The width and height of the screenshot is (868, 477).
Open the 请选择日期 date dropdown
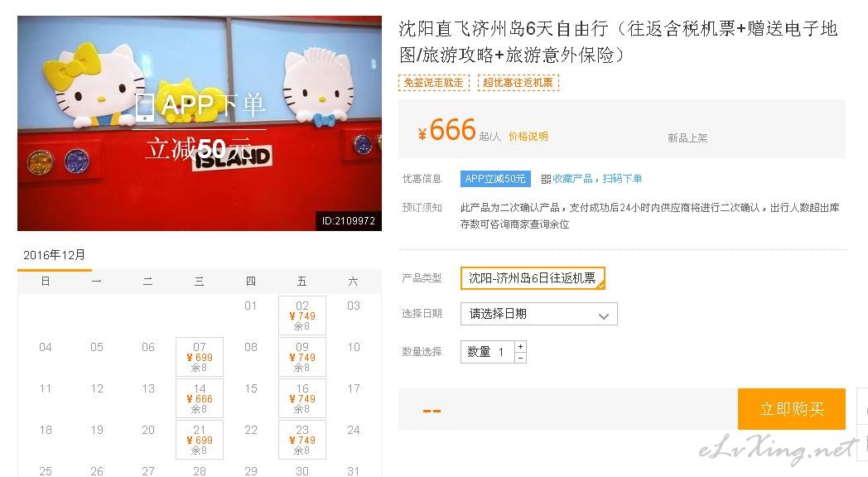coord(538,314)
